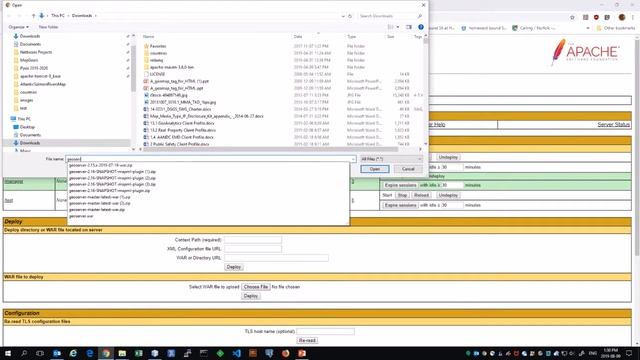Open the Organize dropdown menu
The width and height of the screenshot is (640, 360).
[18, 27]
